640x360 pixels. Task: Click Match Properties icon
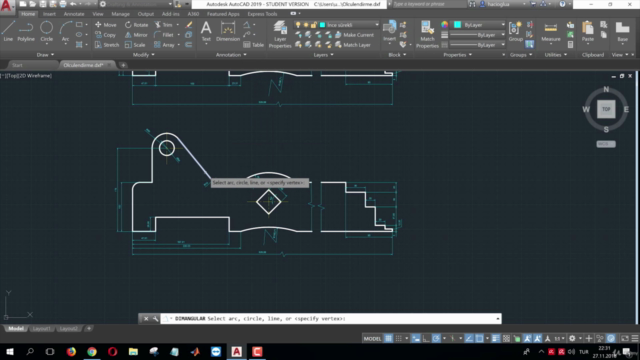pyautogui.click(x=427, y=34)
